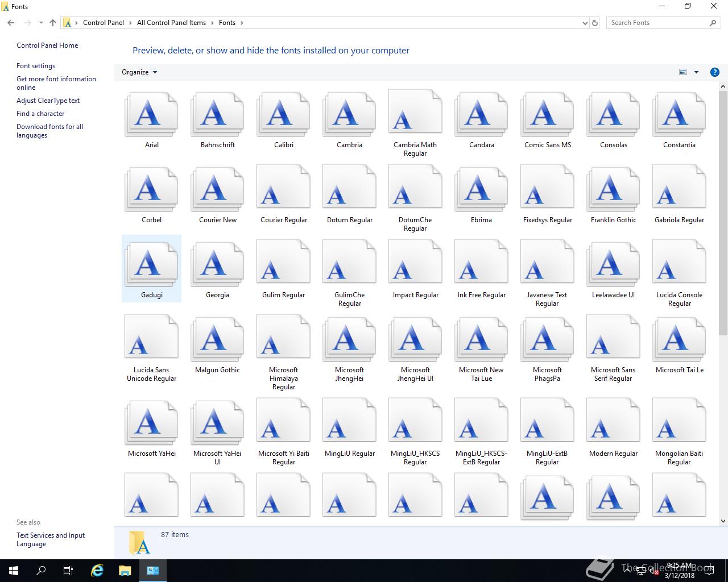Select the Microsoft YaHei UI font icon
Image resolution: width=728 pixels, height=582 pixels.
pos(217,424)
